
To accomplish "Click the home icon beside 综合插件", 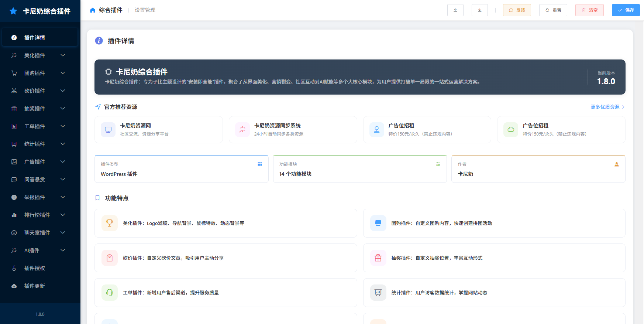I will click(93, 10).
